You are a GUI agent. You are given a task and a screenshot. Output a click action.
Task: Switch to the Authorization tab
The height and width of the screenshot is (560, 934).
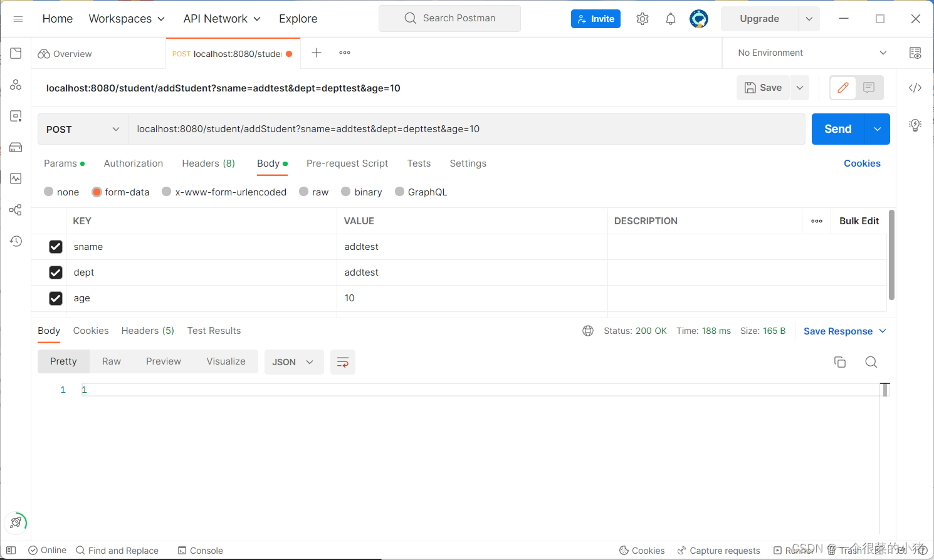coord(134,163)
